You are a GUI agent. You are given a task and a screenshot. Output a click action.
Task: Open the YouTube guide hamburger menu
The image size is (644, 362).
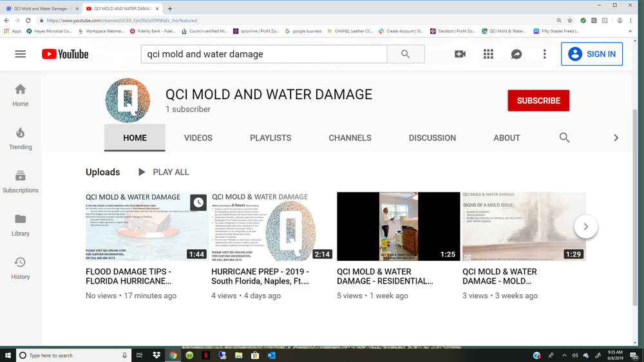click(x=20, y=54)
